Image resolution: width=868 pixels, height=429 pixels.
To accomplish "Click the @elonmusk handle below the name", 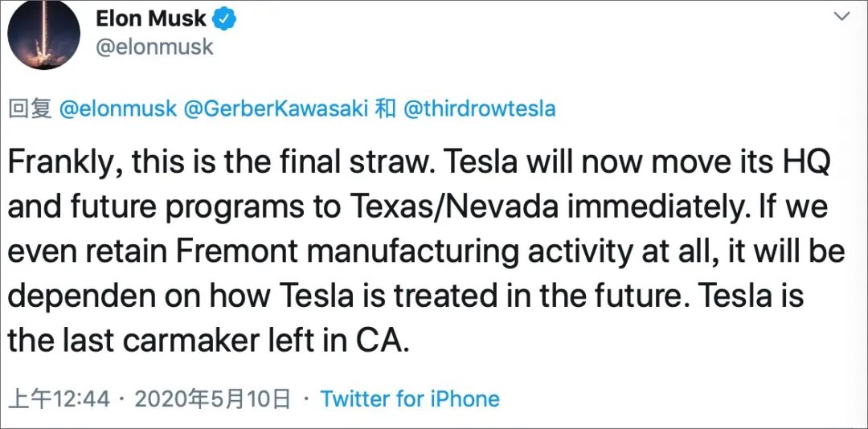I will [155, 47].
